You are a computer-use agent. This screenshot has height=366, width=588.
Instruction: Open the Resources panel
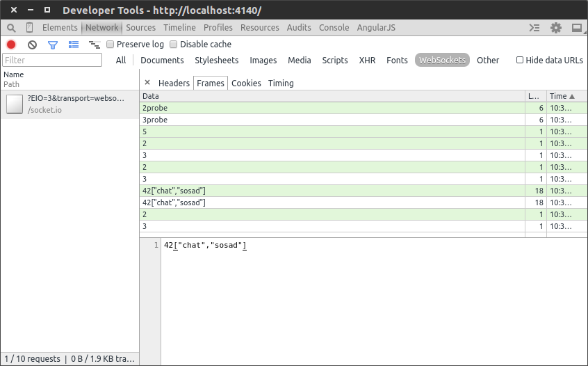(259, 28)
